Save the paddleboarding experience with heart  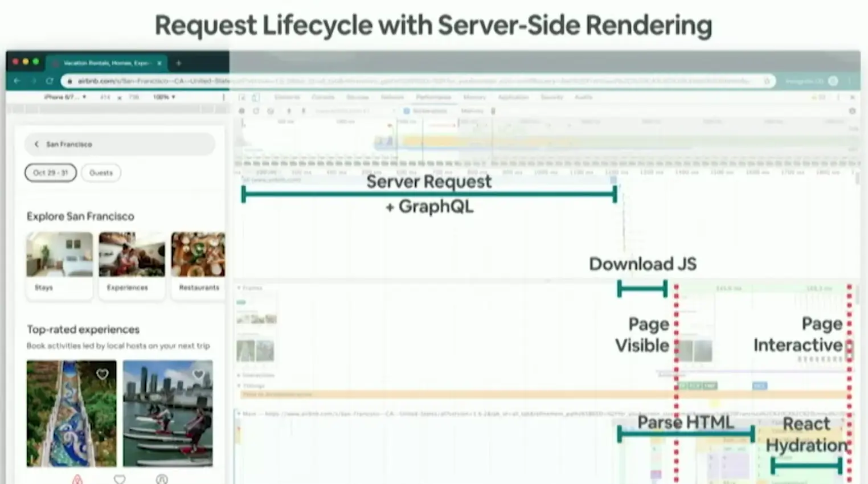pos(198,374)
